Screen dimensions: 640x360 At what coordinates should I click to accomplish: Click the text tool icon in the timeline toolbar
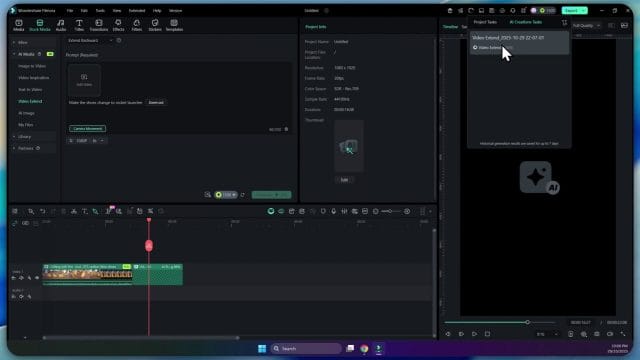click(x=85, y=211)
